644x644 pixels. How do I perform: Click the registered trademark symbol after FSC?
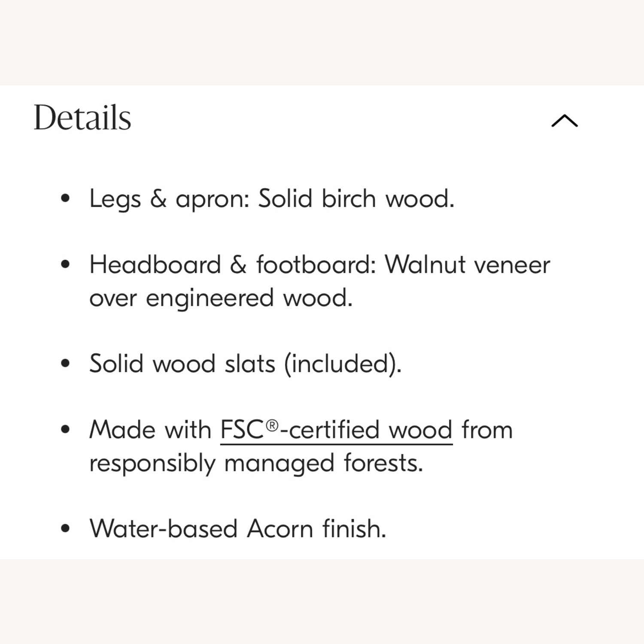pyautogui.click(x=272, y=425)
